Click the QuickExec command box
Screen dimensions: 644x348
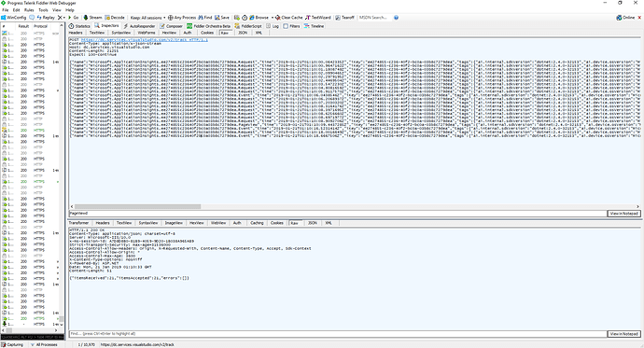pyautogui.click(x=33, y=338)
